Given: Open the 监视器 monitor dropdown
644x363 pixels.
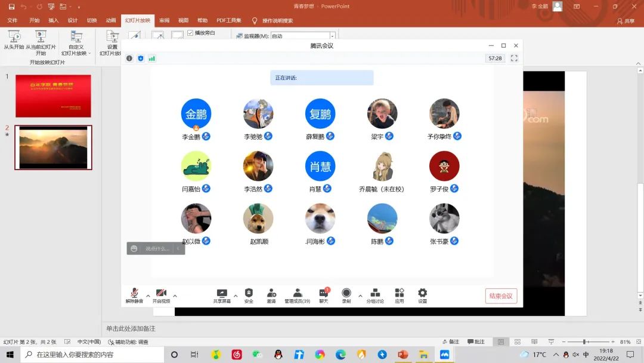Looking at the screenshot, I should 333,36.
